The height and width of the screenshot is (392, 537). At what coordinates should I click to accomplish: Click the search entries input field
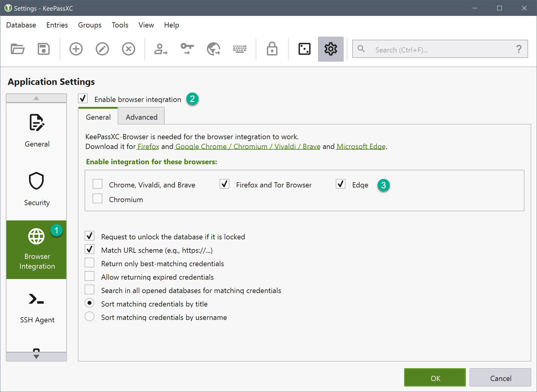coord(440,50)
